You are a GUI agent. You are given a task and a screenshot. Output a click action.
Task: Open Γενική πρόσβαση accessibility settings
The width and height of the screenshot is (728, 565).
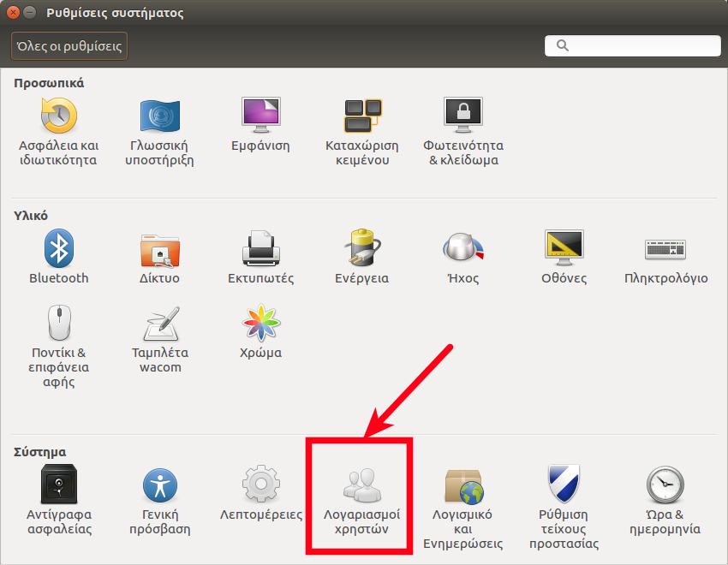click(159, 500)
